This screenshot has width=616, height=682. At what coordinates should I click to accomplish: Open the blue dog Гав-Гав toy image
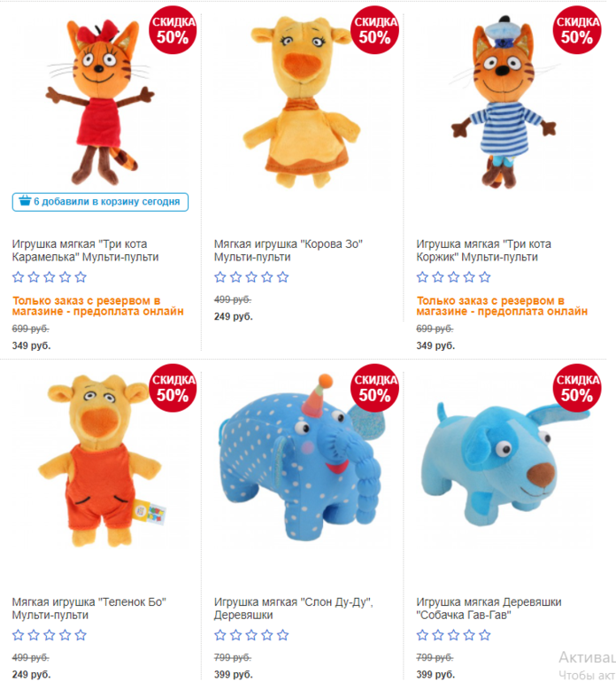pos(504,463)
